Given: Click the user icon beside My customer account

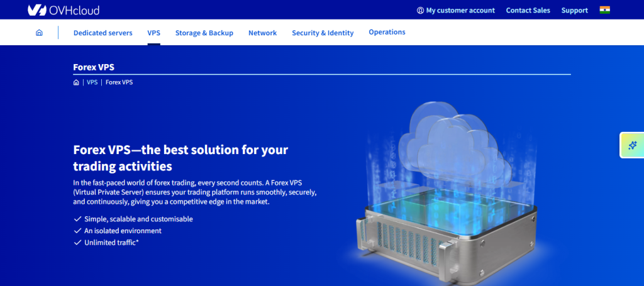Looking at the screenshot, I should [x=420, y=11].
